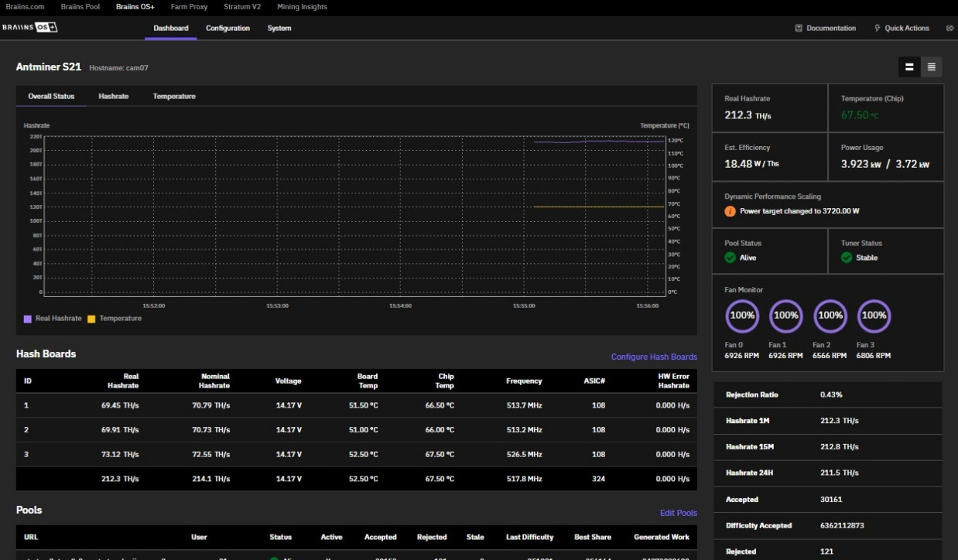Click total nominal hashrate 214.1 TH/s
The image size is (958, 560).
(x=210, y=480)
